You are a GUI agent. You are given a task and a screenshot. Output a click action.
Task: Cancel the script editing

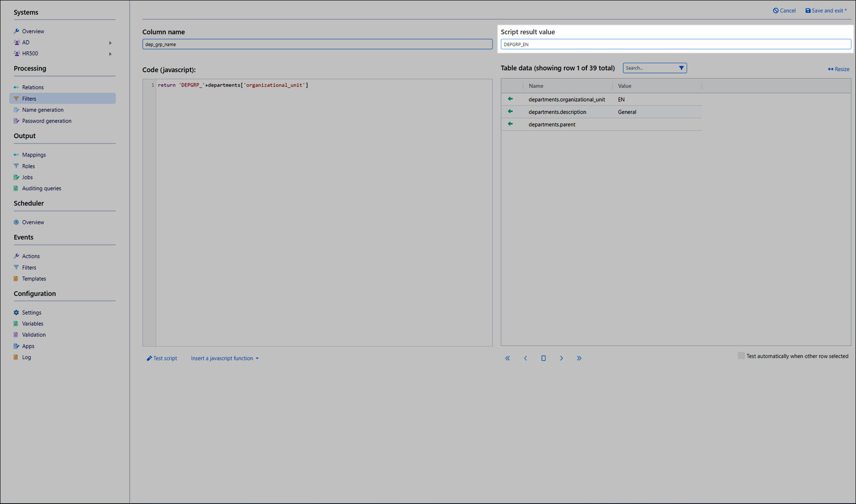784,11
